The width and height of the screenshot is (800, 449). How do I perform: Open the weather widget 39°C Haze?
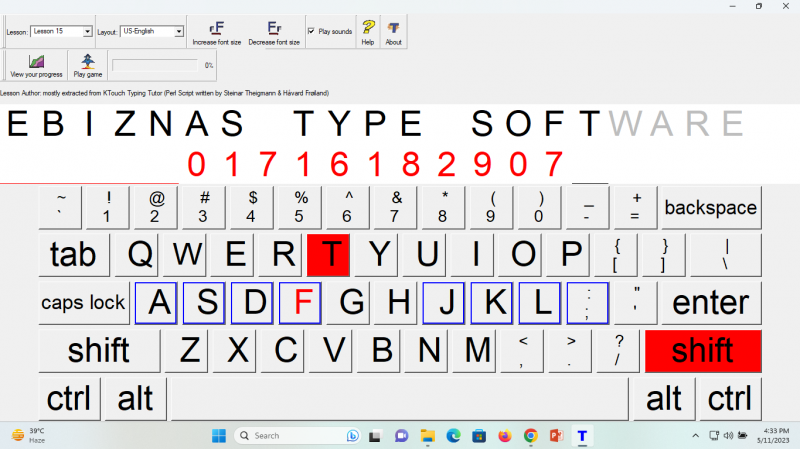tap(29, 436)
